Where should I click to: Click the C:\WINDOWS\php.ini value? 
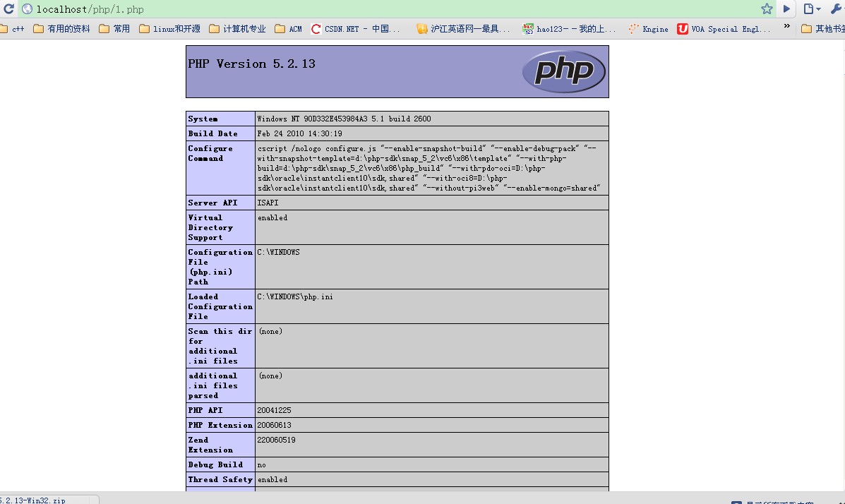(295, 296)
